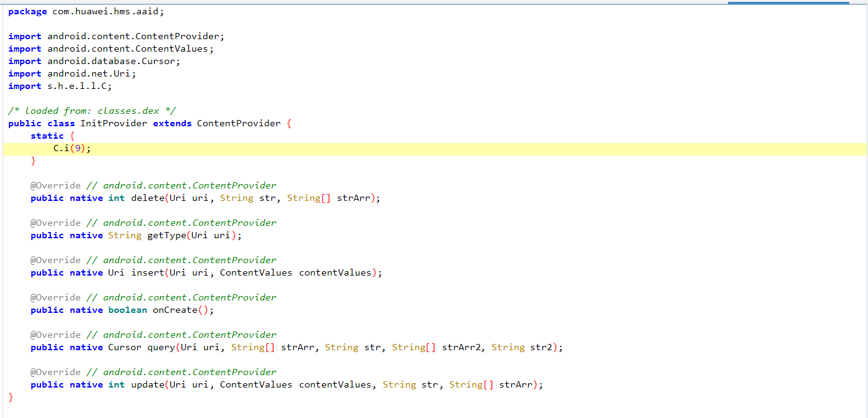Image resolution: width=868 pixels, height=418 pixels.
Task: Click ContentProvider after the extends keyword
Action: pyautogui.click(x=239, y=123)
